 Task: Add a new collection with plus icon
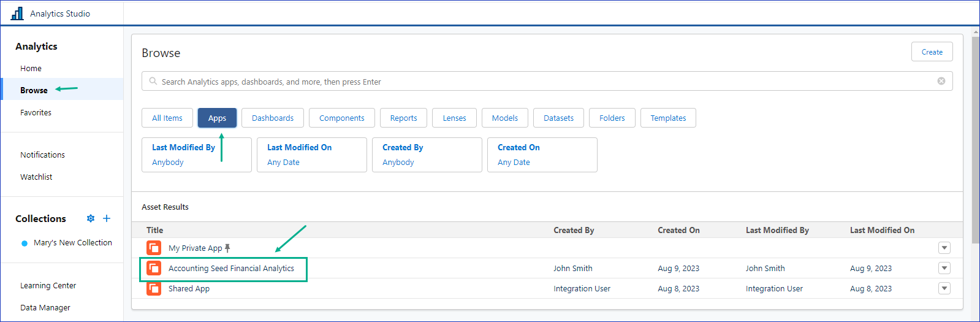pos(107,218)
